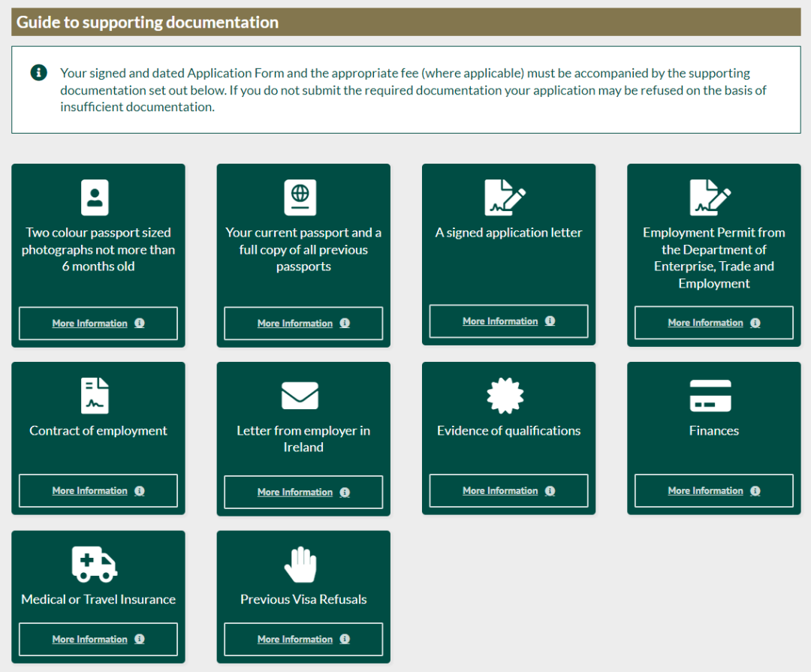Open More Information for Evidence of qualifications
This screenshot has width=811, height=672.
(508, 490)
